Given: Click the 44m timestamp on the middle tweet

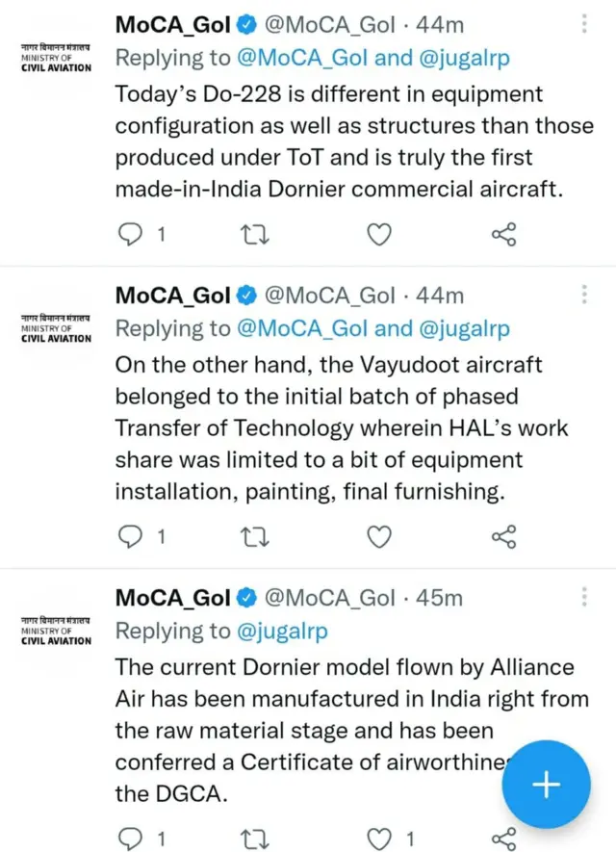Looking at the screenshot, I should click(x=441, y=295).
